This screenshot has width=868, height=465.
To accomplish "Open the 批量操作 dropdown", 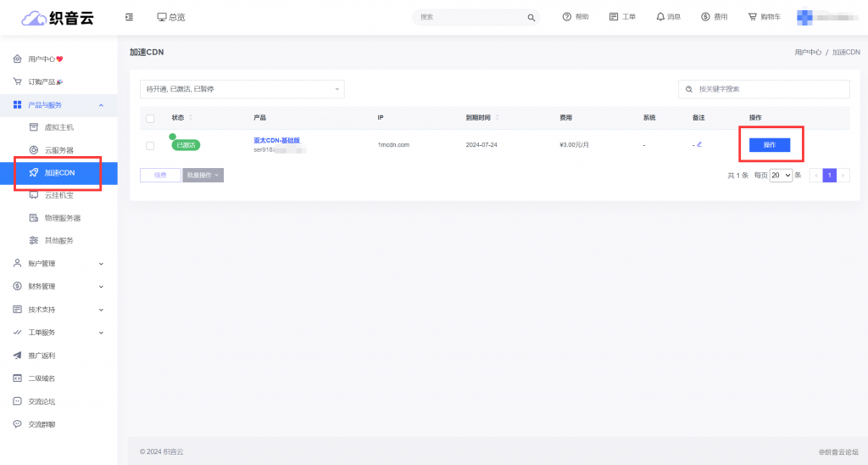I will [203, 175].
